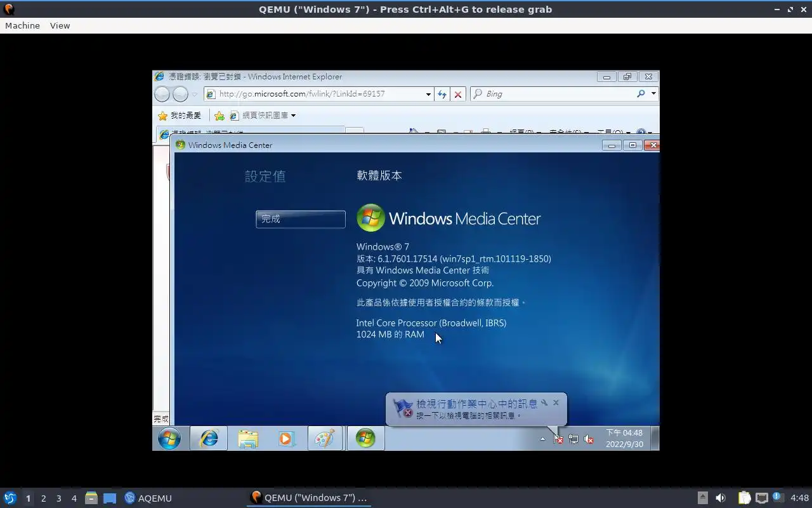Click Internet Explorer forward button

(x=181, y=94)
